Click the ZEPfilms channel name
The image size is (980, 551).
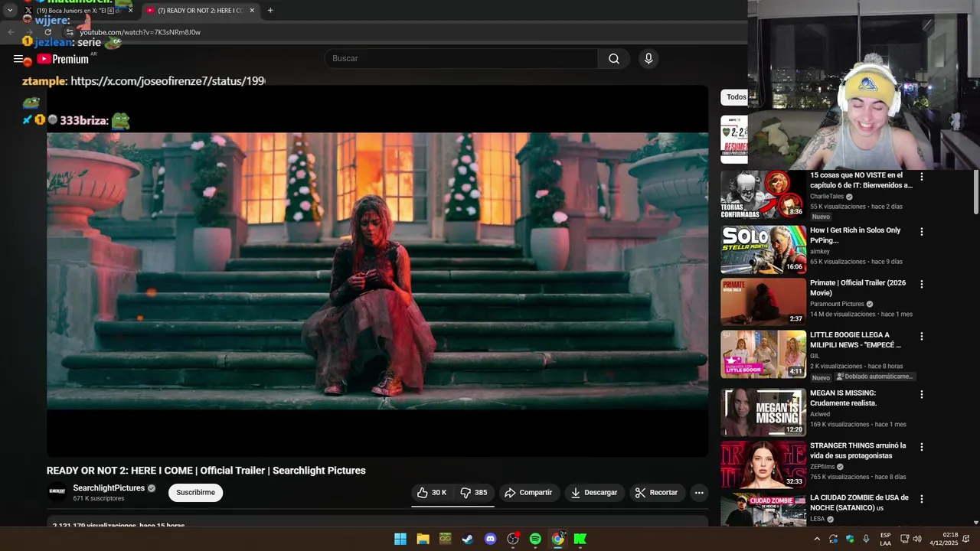(822, 467)
